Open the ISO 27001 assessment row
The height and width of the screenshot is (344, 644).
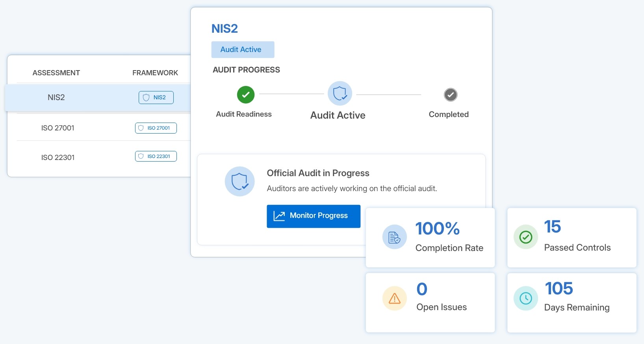[x=58, y=128]
